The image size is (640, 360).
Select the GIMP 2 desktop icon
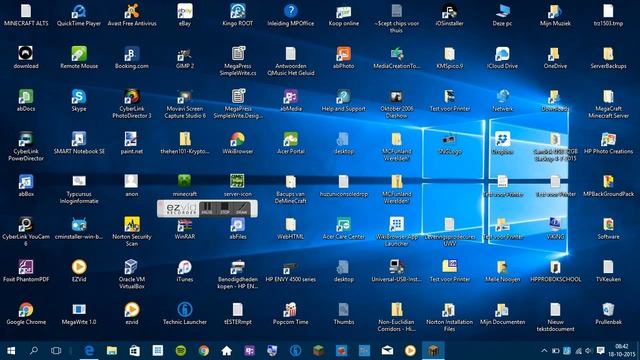tap(184, 58)
